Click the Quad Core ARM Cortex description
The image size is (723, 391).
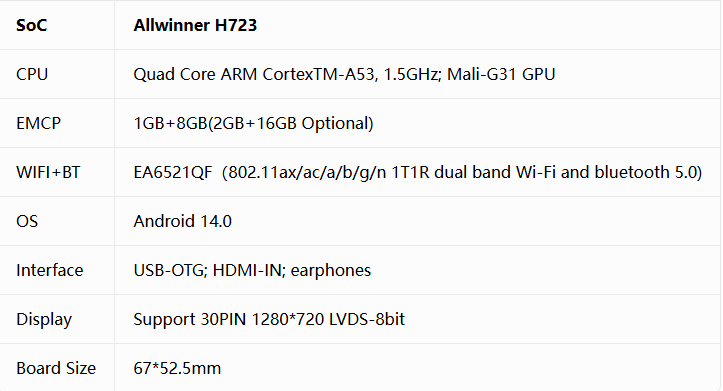pyautogui.click(x=344, y=74)
